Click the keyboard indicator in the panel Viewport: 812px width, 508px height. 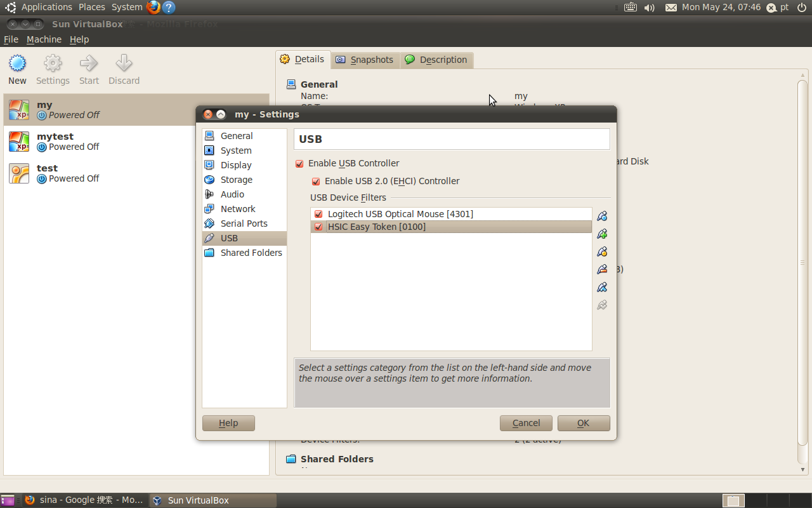coord(630,8)
